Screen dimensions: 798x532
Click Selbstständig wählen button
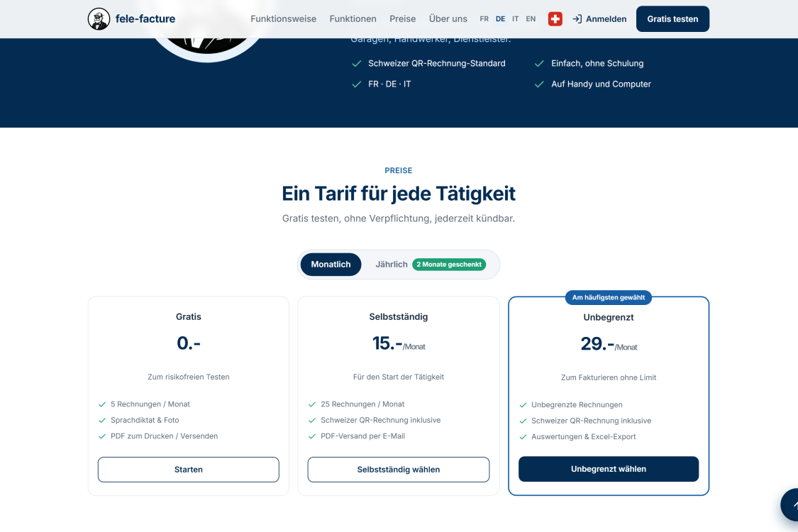click(399, 470)
